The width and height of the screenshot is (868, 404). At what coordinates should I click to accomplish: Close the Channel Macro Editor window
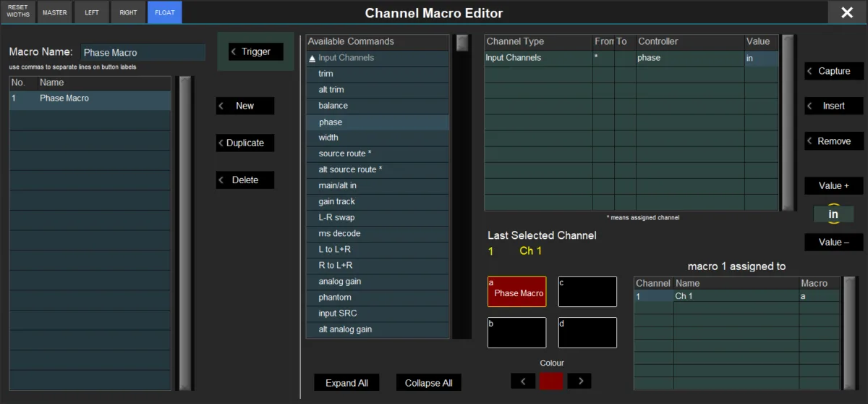click(x=847, y=12)
